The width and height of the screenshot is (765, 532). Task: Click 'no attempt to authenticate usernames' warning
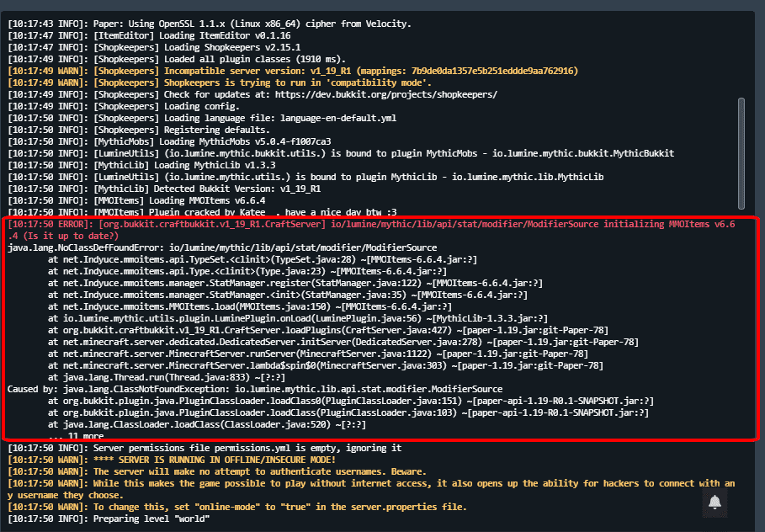pos(217,471)
